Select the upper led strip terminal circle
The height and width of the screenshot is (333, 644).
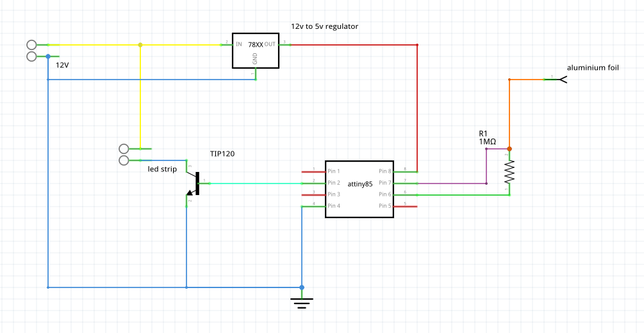click(124, 148)
